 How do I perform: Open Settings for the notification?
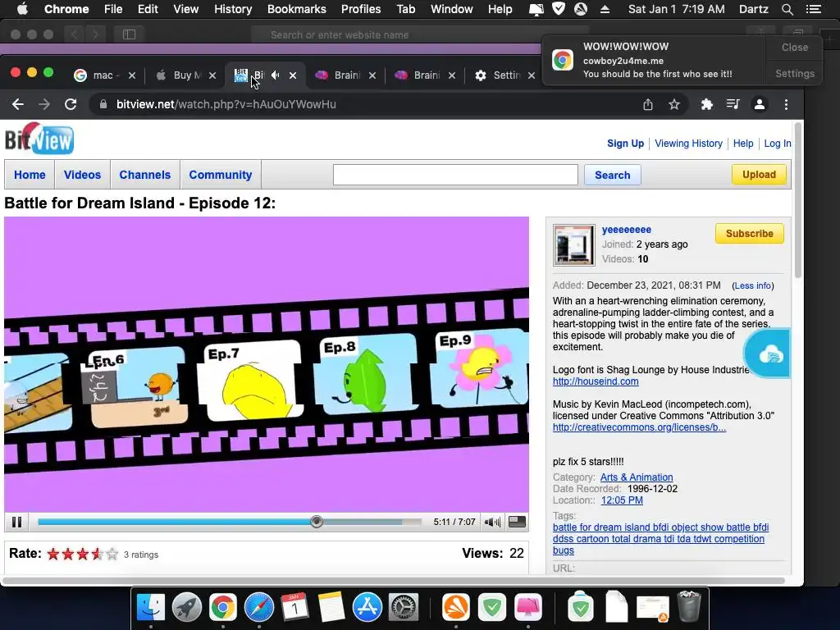click(794, 73)
